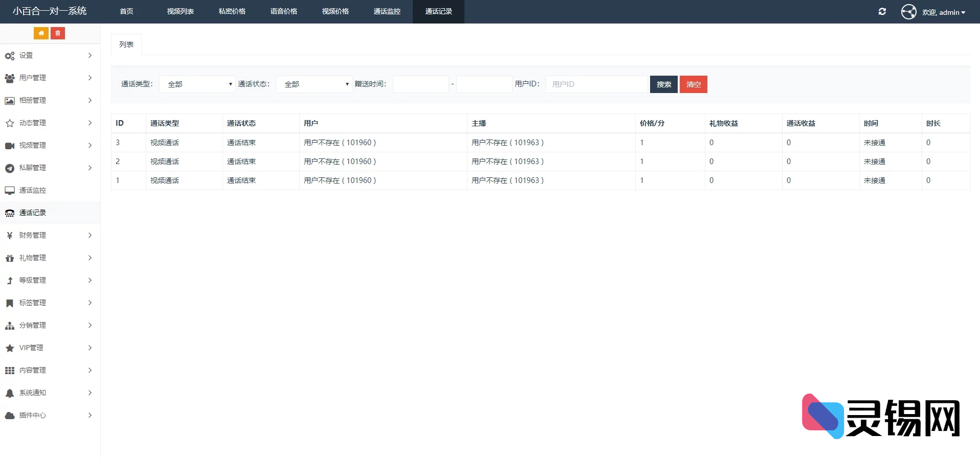Click the 礼物管理 gift icon
The image size is (980, 458).
click(x=10, y=258)
